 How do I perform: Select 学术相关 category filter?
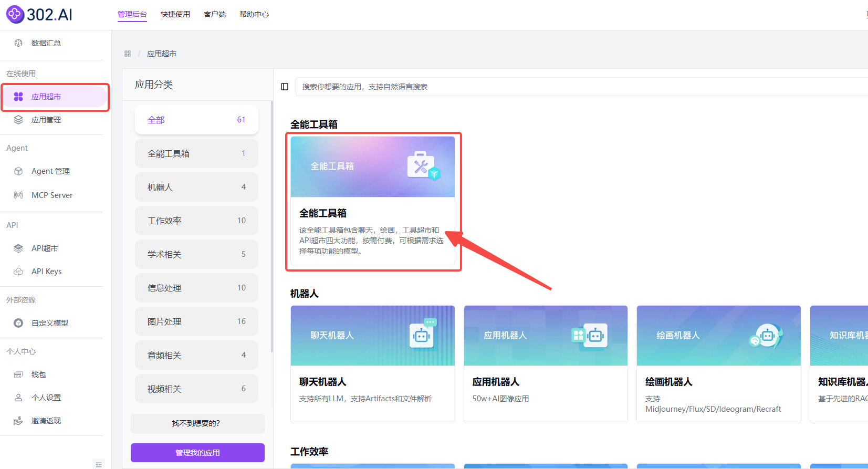[x=196, y=254]
